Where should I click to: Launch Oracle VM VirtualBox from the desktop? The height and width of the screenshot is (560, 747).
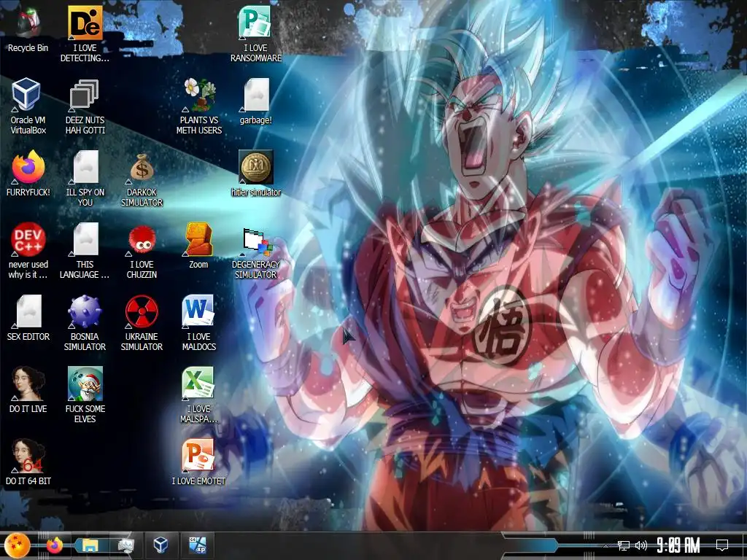27,95
